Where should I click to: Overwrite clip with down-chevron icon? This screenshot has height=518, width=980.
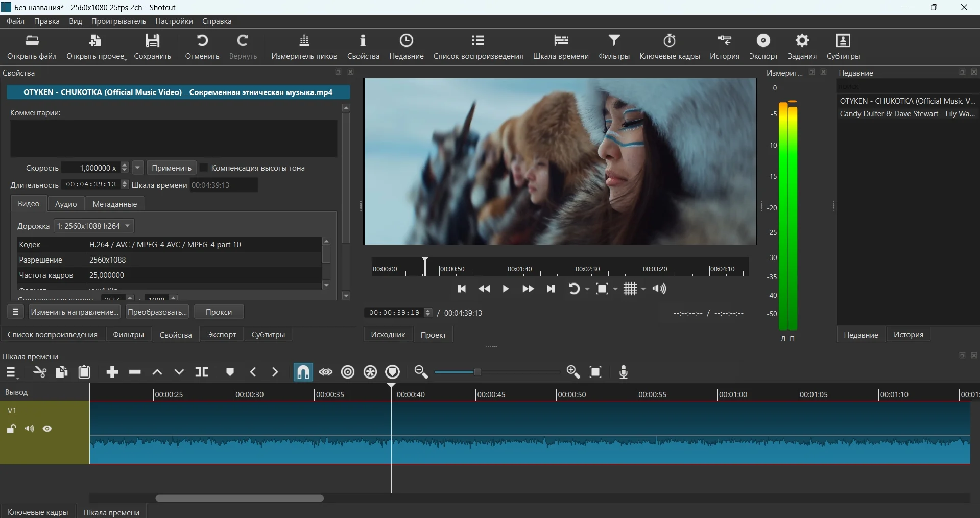[x=179, y=372]
